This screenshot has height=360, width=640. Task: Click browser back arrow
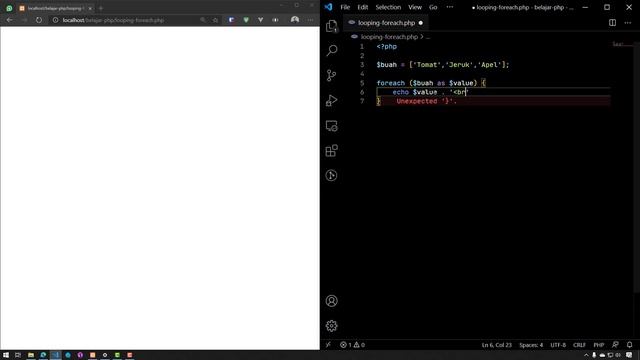[9, 20]
